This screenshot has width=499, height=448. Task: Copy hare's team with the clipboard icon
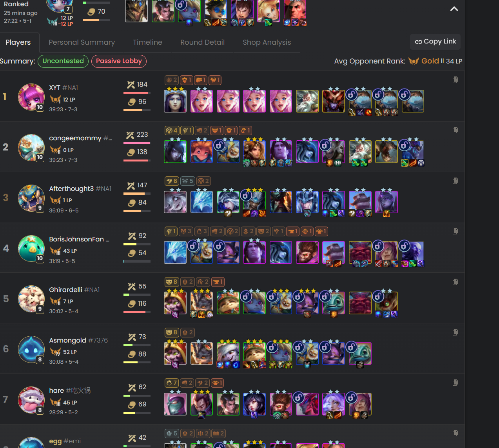455,383
